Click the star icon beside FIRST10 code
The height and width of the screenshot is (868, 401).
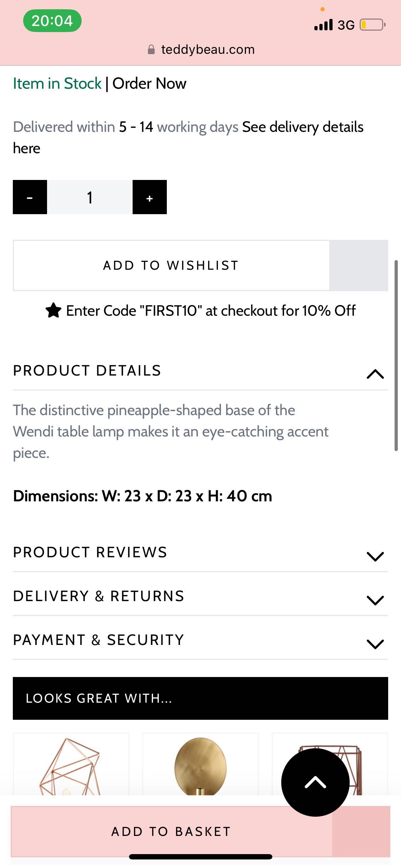coord(53,310)
